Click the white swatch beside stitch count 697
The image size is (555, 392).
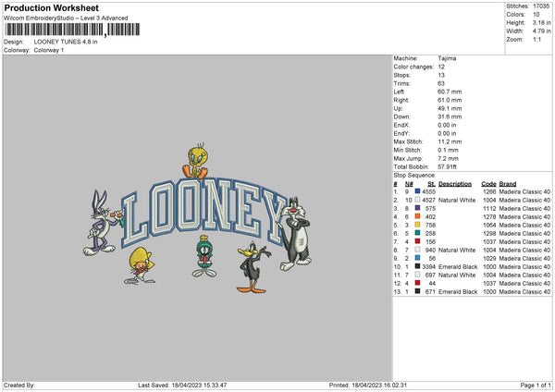pyautogui.click(x=417, y=275)
